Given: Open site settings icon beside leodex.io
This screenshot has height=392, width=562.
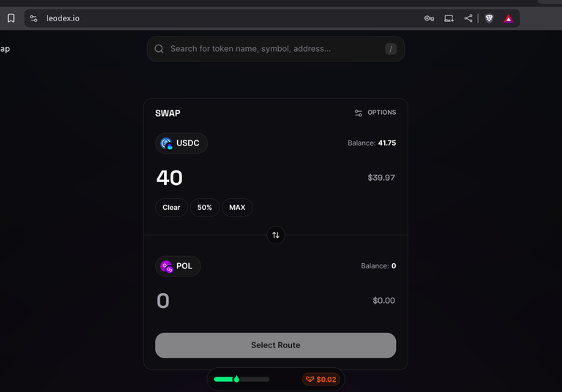Looking at the screenshot, I should (34, 18).
